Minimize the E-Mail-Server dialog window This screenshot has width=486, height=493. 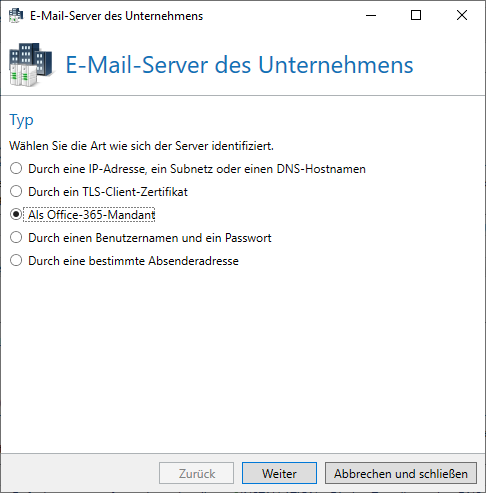(x=371, y=15)
